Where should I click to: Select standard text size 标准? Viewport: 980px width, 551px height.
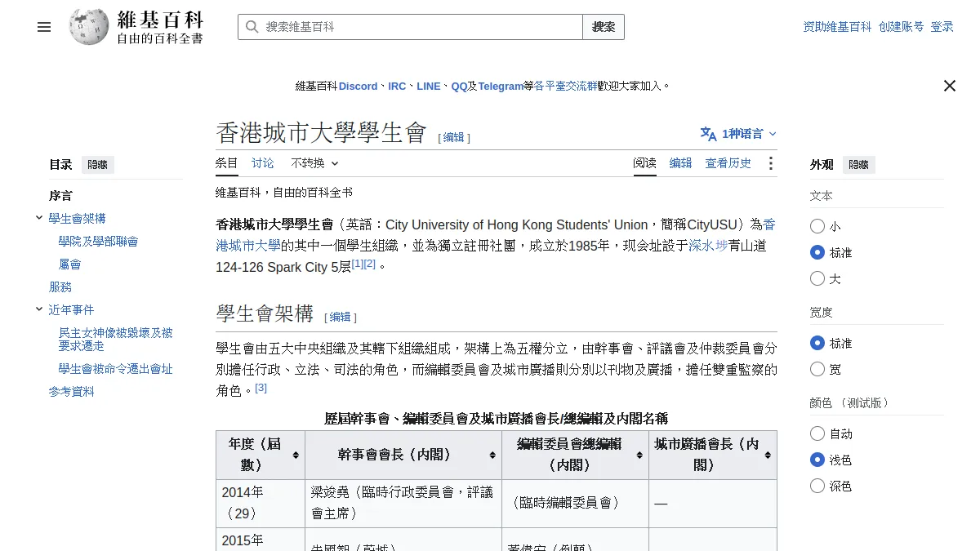(x=817, y=252)
